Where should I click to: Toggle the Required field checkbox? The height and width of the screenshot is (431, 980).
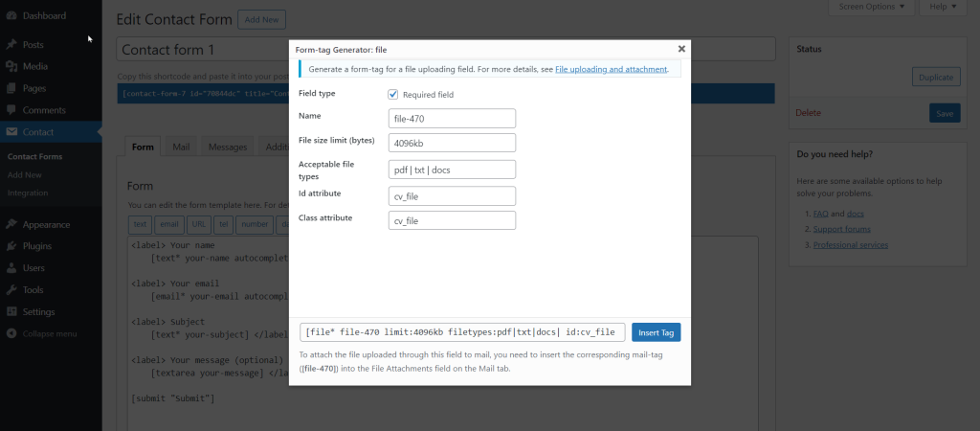tap(392, 94)
